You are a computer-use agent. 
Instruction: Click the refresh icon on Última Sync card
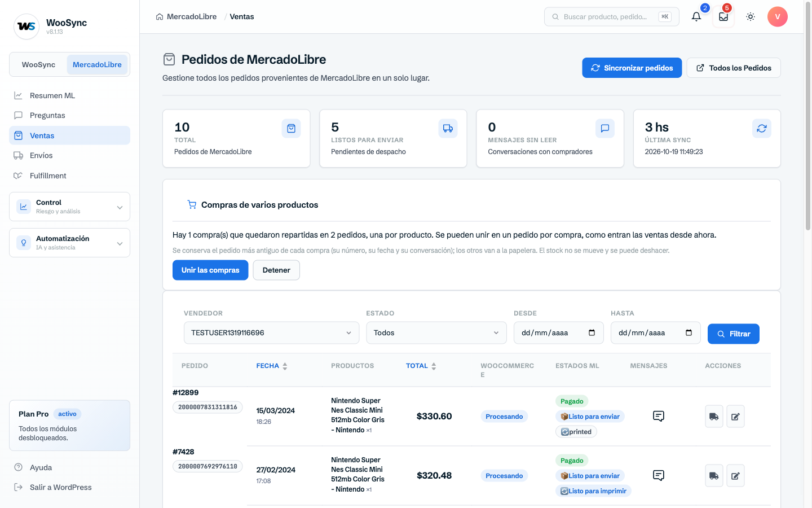762,129
